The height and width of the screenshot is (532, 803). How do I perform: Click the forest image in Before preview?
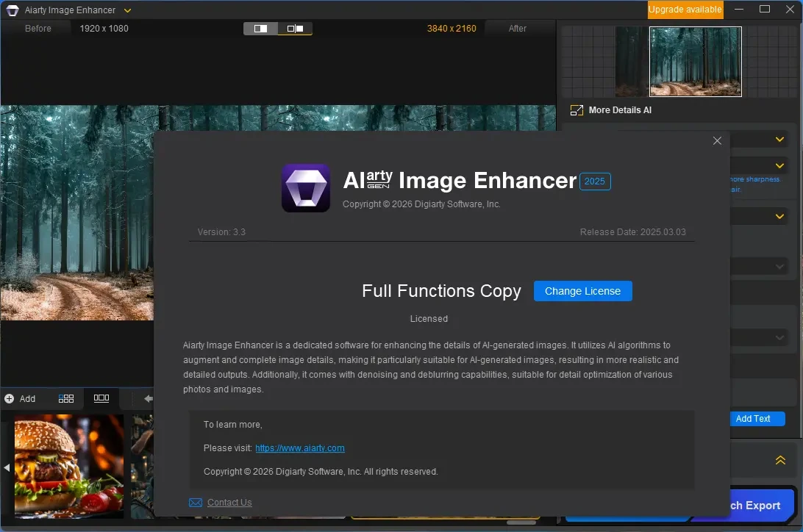point(76,213)
